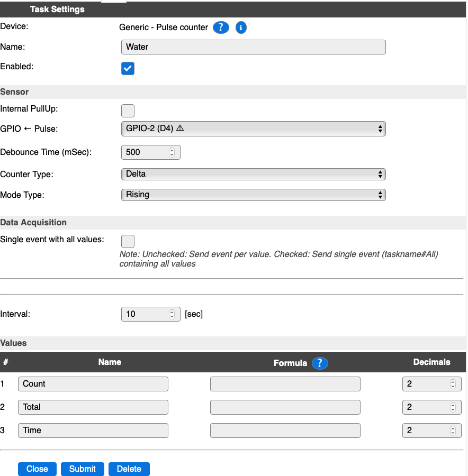
Task: Click the info icon next to the device
Action: (x=241, y=28)
